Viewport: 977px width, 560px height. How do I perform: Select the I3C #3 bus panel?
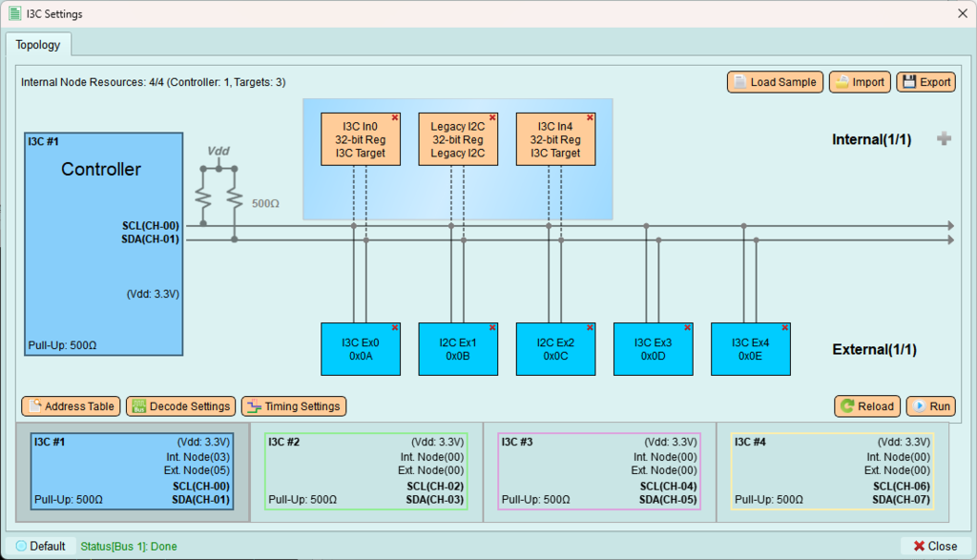click(x=599, y=471)
